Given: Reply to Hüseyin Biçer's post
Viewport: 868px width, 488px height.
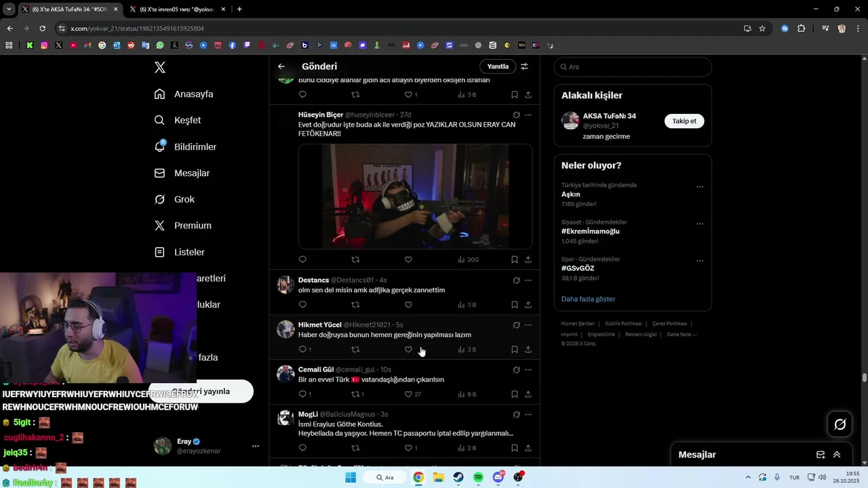Looking at the screenshot, I should pos(302,260).
